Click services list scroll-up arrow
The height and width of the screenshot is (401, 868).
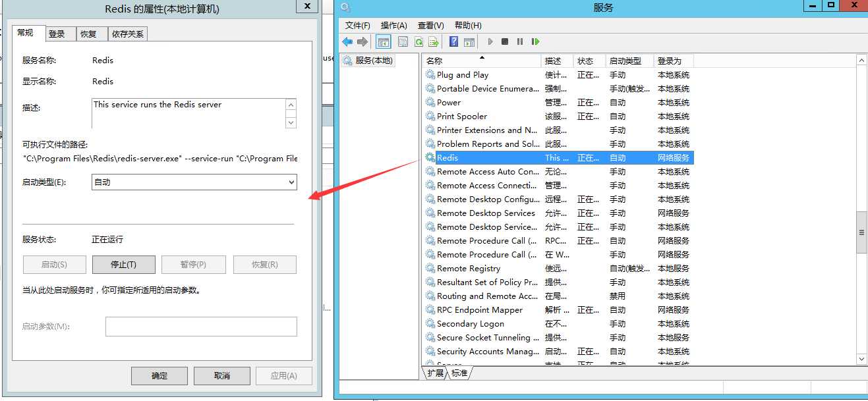coord(861,60)
